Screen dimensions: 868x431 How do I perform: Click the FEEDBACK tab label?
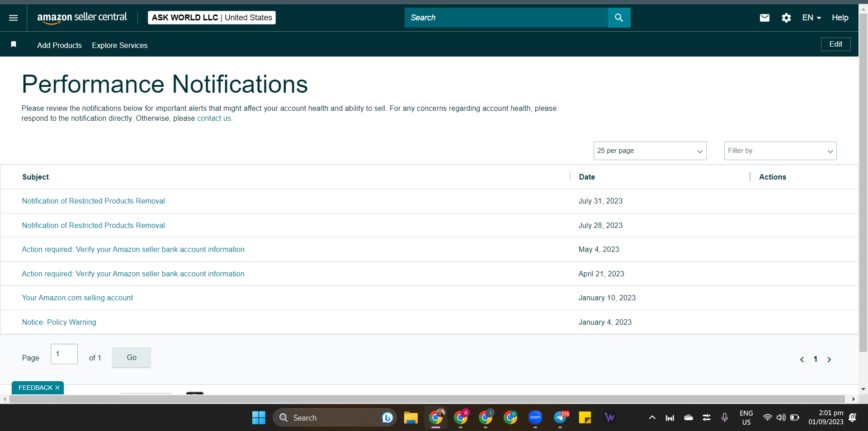point(35,388)
